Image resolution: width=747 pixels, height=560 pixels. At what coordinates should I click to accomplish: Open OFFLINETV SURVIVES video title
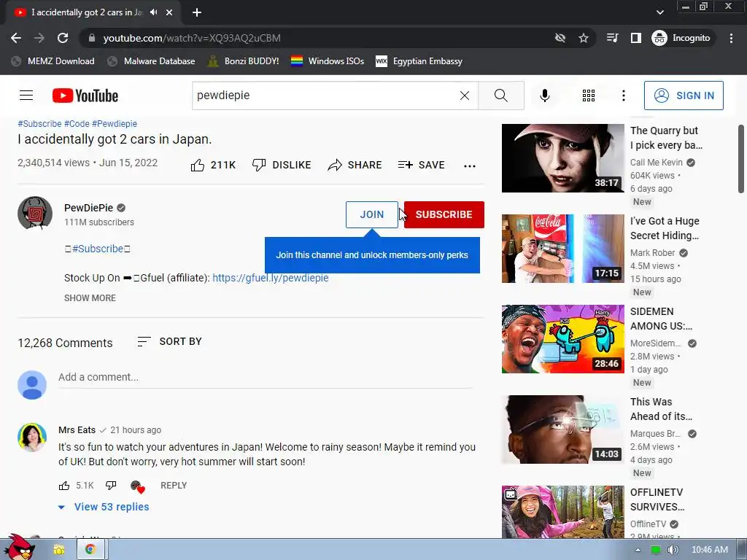point(657,499)
